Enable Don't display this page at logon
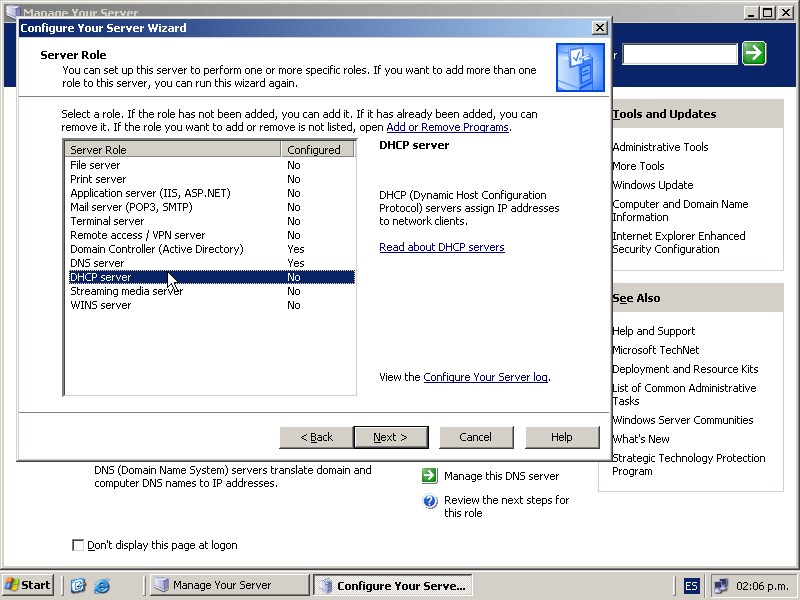This screenshot has height=600, width=800. point(79,545)
